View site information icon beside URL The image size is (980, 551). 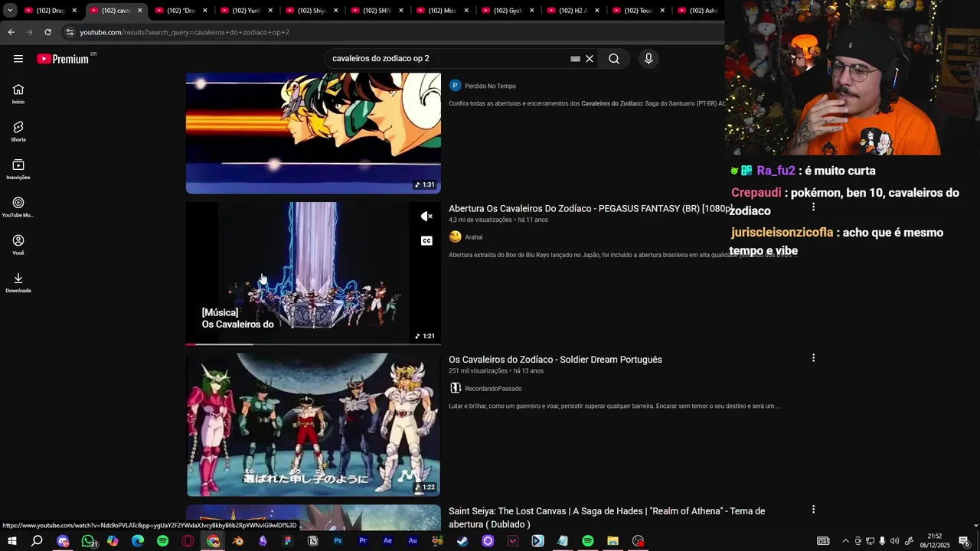(x=70, y=32)
